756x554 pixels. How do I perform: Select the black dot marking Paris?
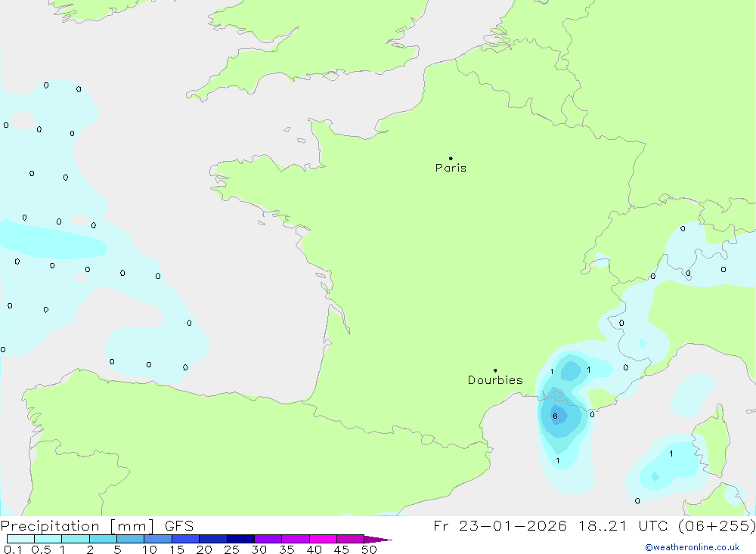451,158
